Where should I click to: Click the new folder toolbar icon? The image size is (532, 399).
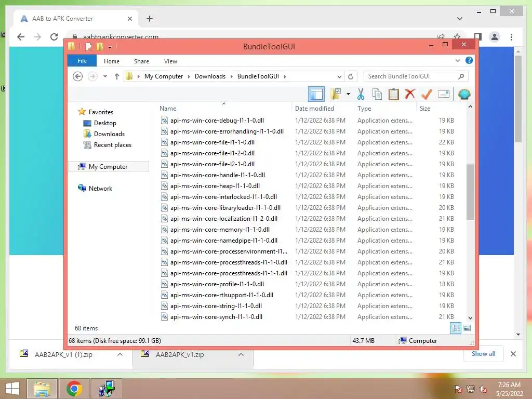point(336,94)
